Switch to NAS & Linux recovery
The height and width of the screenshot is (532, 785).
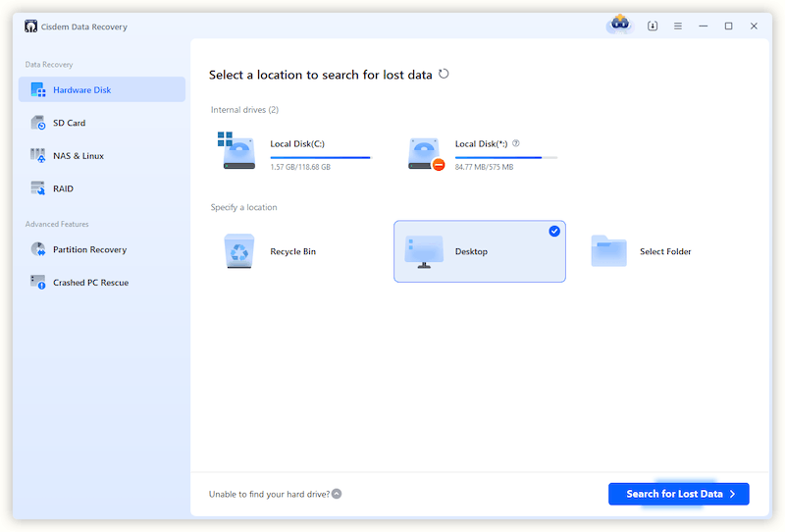click(x=102, y=156)
